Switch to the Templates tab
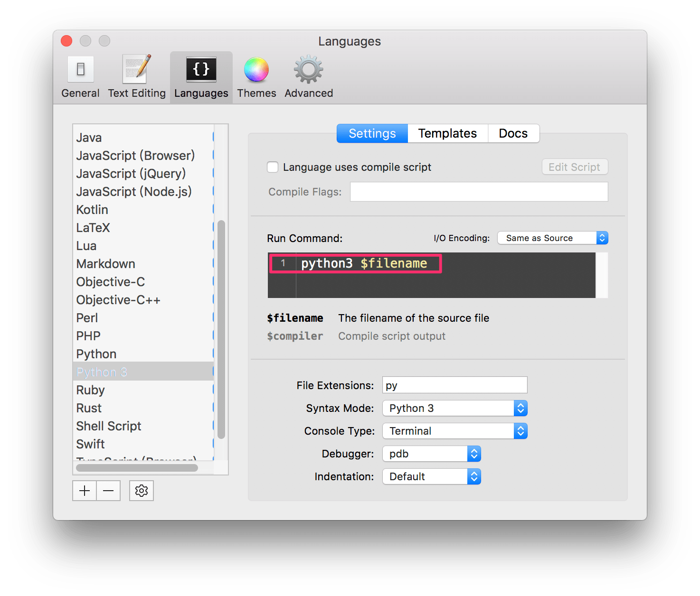Image resolution: width=700 pixels, height=596 pixels. coord(447,133)
